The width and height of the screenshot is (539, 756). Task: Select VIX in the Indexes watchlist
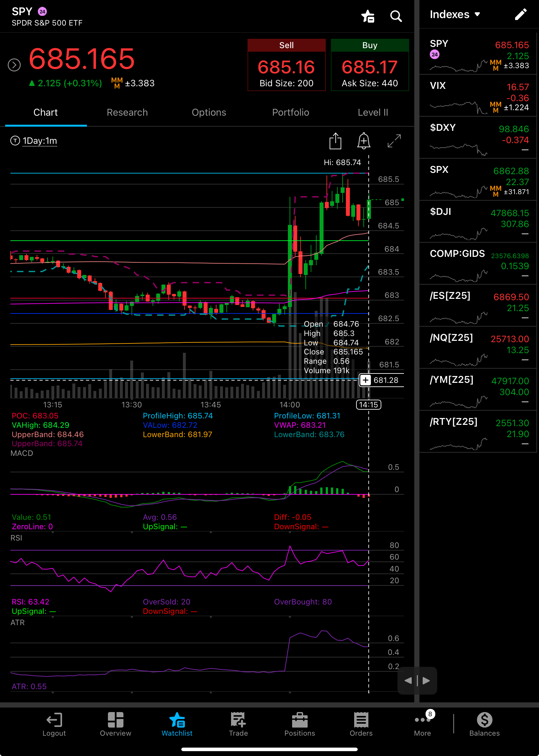click(x=478, y=96)
